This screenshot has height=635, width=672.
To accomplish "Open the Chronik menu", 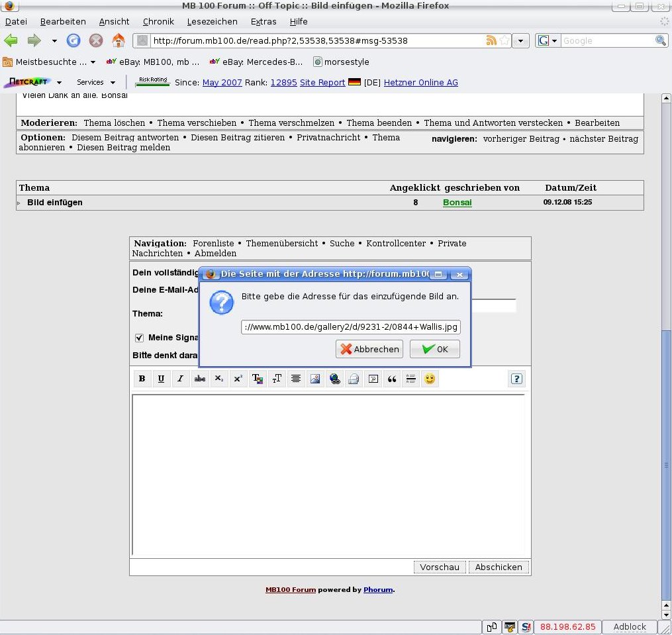I will point(158,21).
